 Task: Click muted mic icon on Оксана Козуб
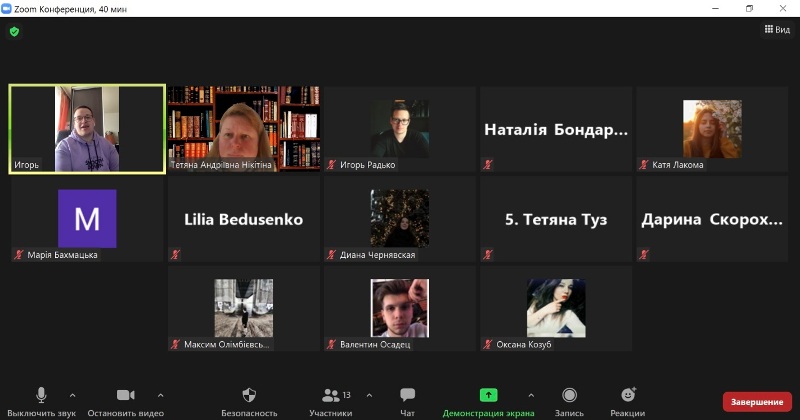coord(488,344)
